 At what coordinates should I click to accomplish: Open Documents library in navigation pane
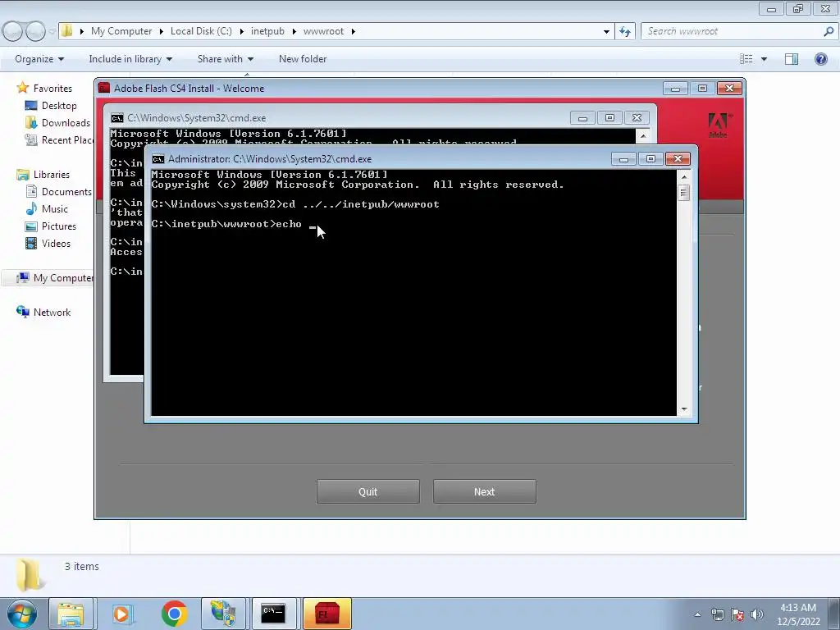[x=66, y=192]
